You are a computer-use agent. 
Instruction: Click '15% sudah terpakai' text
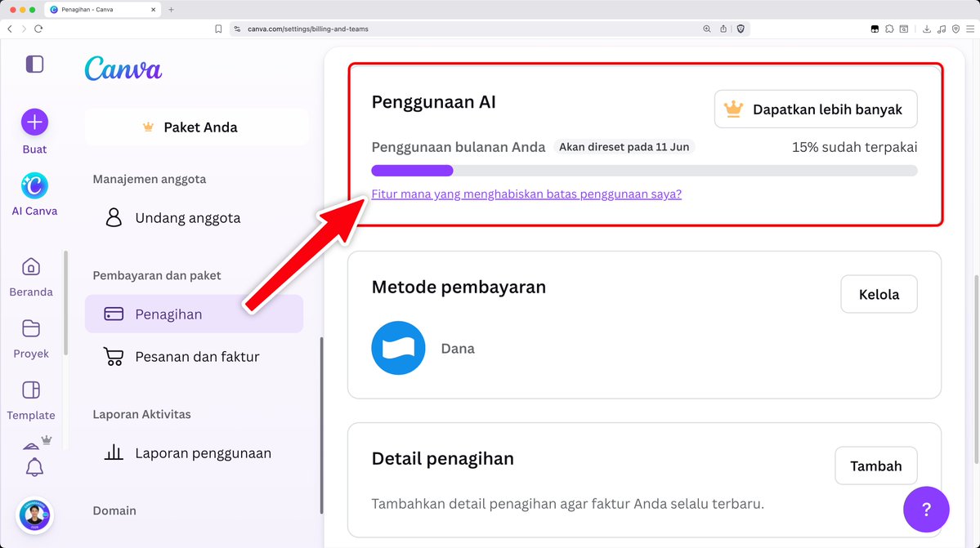click(x=854, y=147)
